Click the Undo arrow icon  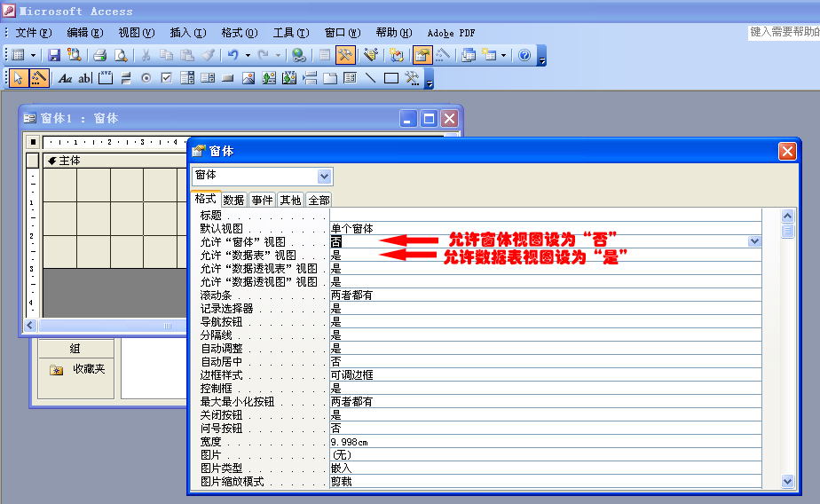(x=233, y=55)
